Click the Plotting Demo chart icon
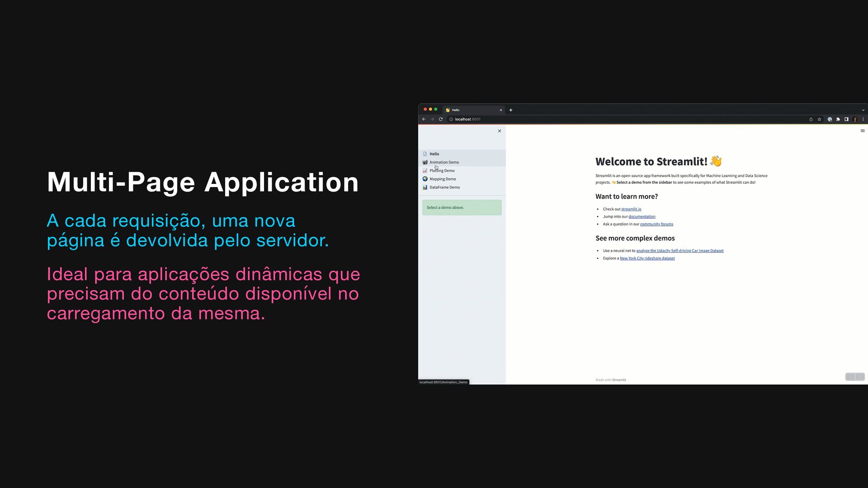Screen dimensions: 868x488 425,171
